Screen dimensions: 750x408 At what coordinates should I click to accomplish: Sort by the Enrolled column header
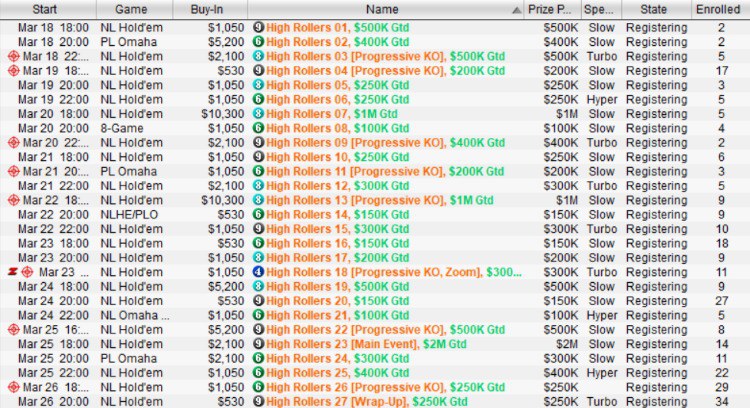pos(720,9)
